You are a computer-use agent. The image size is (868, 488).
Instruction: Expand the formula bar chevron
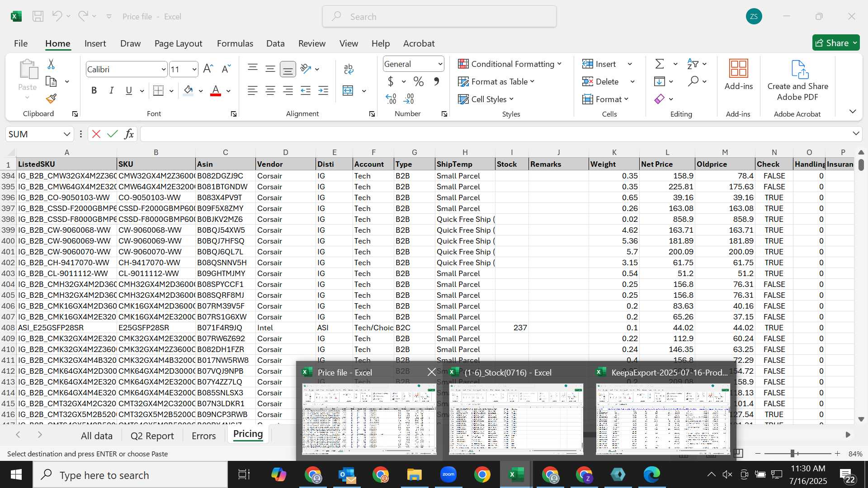[855, 134]
